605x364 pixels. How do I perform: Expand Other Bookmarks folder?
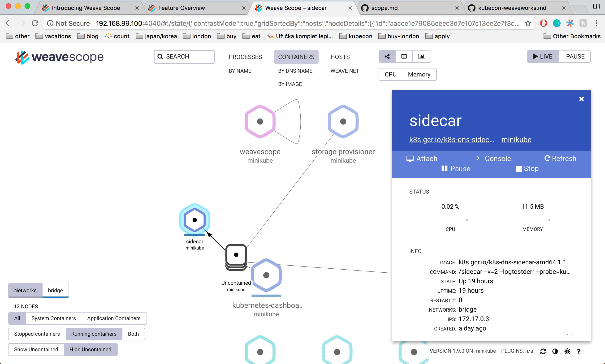tap(572, 36)
